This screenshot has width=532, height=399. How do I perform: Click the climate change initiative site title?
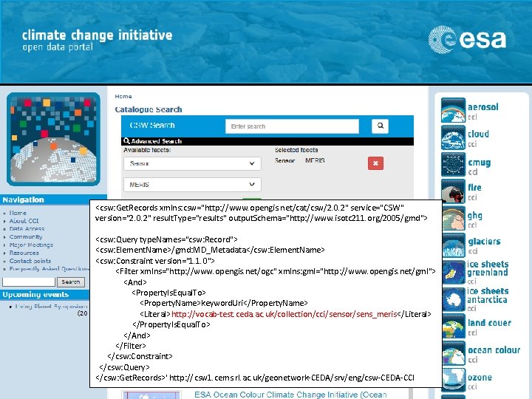click(98, 35)
